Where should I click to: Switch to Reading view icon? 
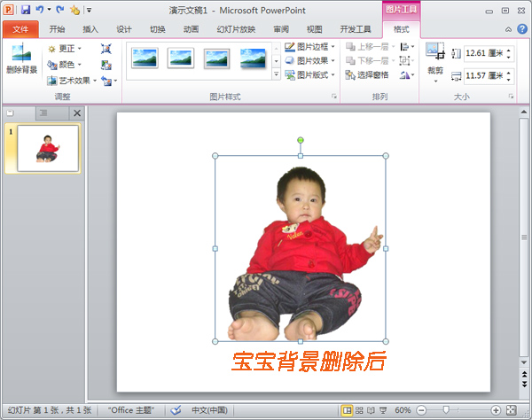click(x=371, y=411)
